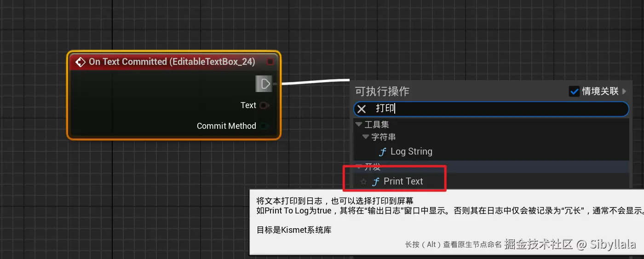The image size is (644, 259).
Task: Favorite Print Text with the star icon
Action: [363, 182]
